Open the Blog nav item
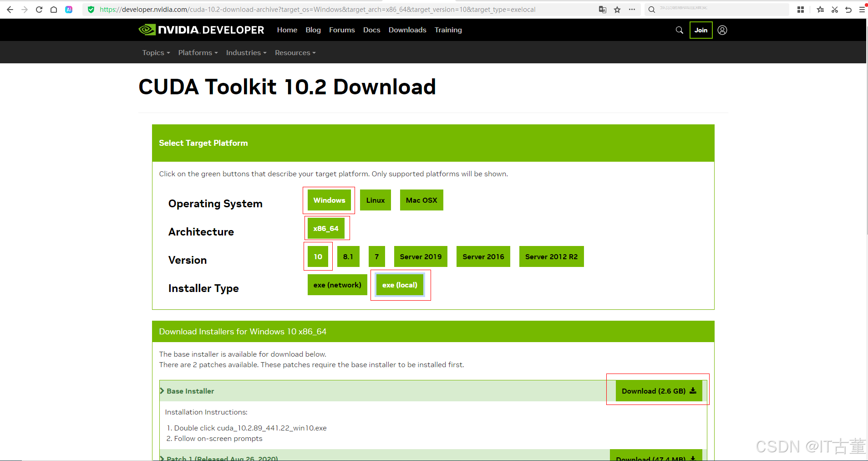This screenshot has width=868, height=461. click(x=313, y=30)
